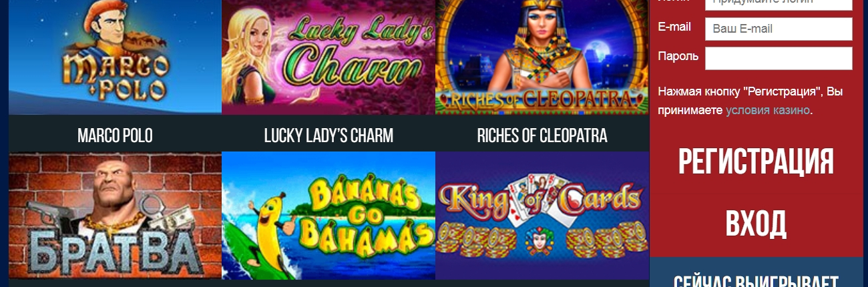This screenshot has width=868, height=287.
Task: Open the Riches of Cleopatra game artwork
Action: click(542, 57)
